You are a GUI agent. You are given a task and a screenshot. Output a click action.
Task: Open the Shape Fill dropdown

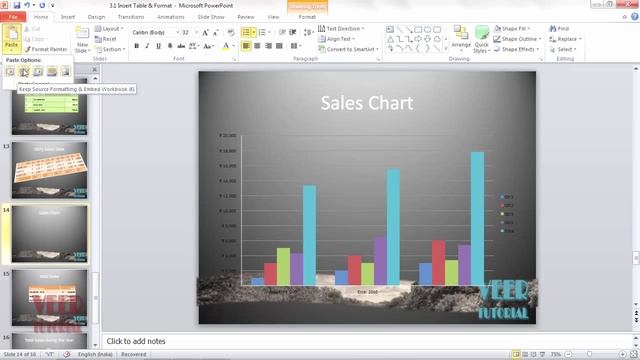(x=512, y=29)
